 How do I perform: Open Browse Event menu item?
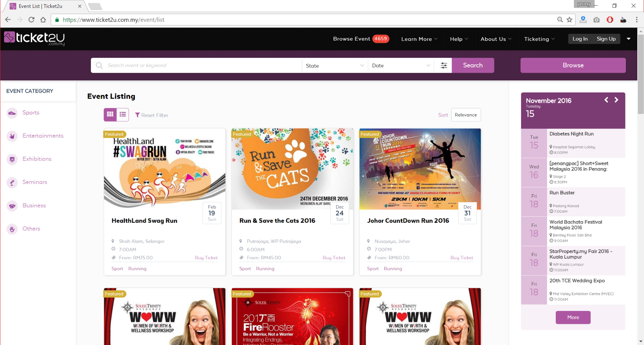point(351,39)
